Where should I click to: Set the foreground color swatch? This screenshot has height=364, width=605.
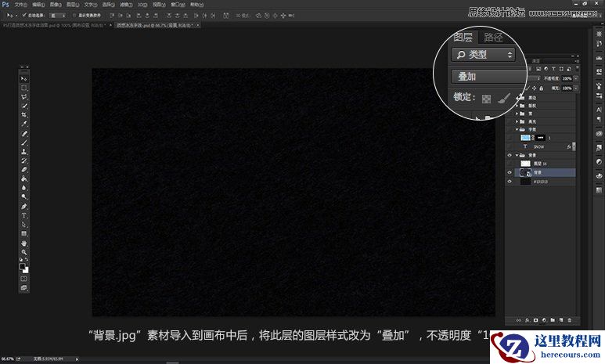pyautogui.click(x=23, y=267)
